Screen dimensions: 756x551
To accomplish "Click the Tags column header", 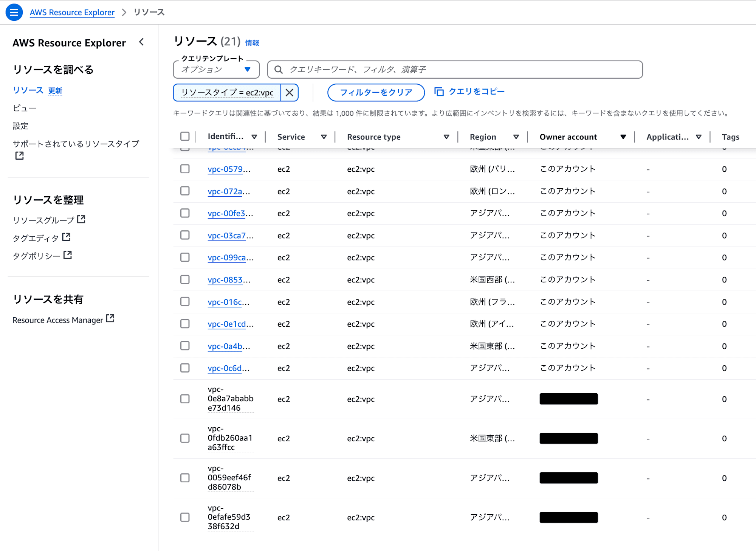I will [730, 137].
